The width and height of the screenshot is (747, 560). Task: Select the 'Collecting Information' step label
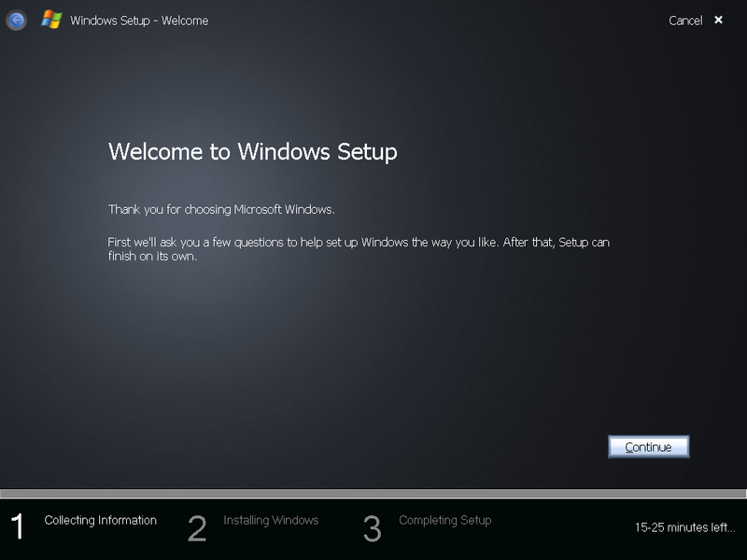pos(101,520)
